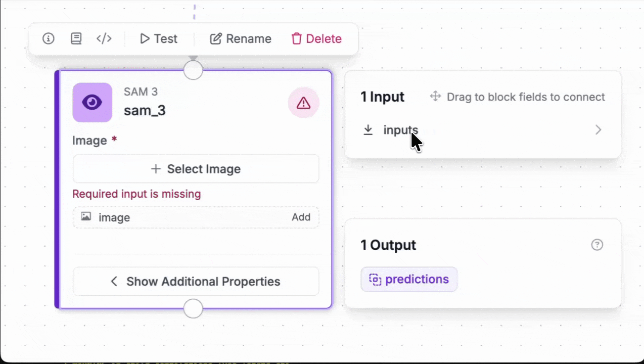Expand the inputs row chevron
This screenshot has width=644, height=364.
pos(598,130)
